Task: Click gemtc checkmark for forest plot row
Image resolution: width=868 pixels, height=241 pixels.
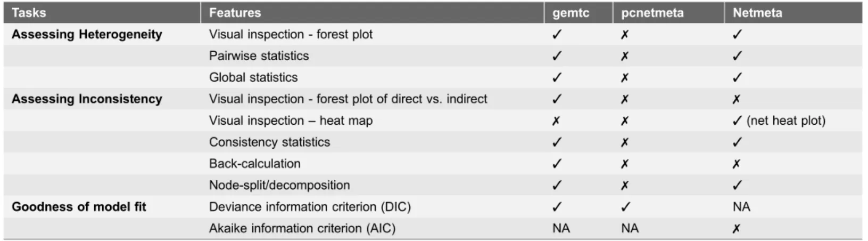Action: click(x=557, y=35)
